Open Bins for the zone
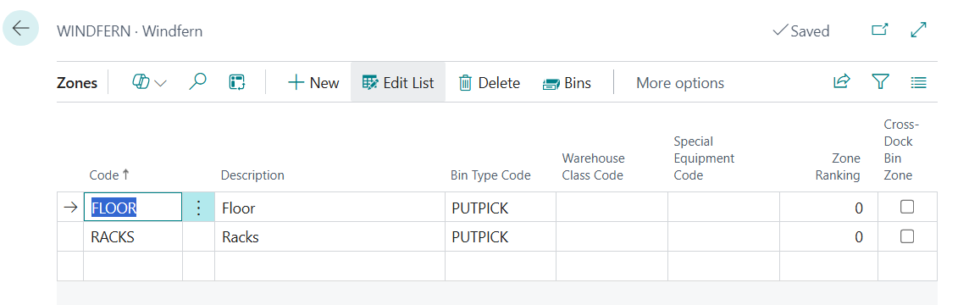This screenshot has height=305, width=980. (567, 82)
